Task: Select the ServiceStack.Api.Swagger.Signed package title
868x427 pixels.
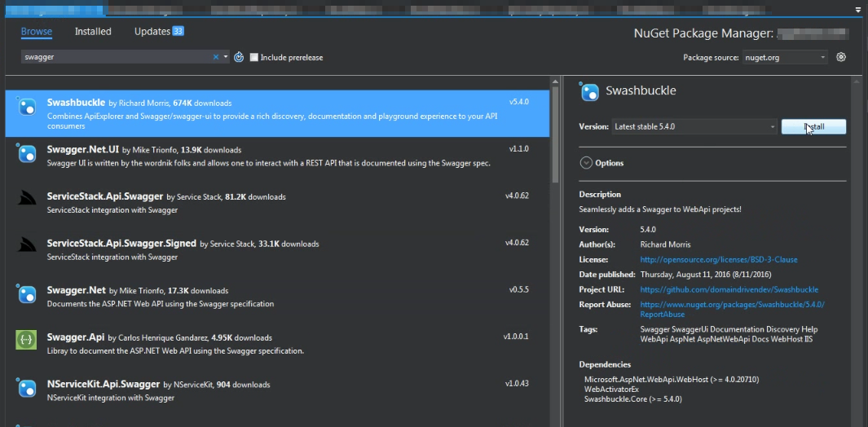Action: coord(121,243)
